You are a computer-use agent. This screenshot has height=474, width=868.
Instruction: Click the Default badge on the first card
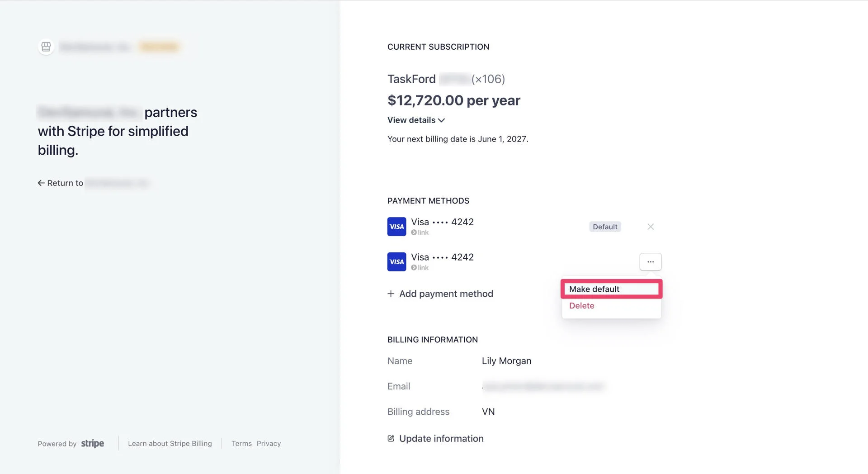pos(605,227)
